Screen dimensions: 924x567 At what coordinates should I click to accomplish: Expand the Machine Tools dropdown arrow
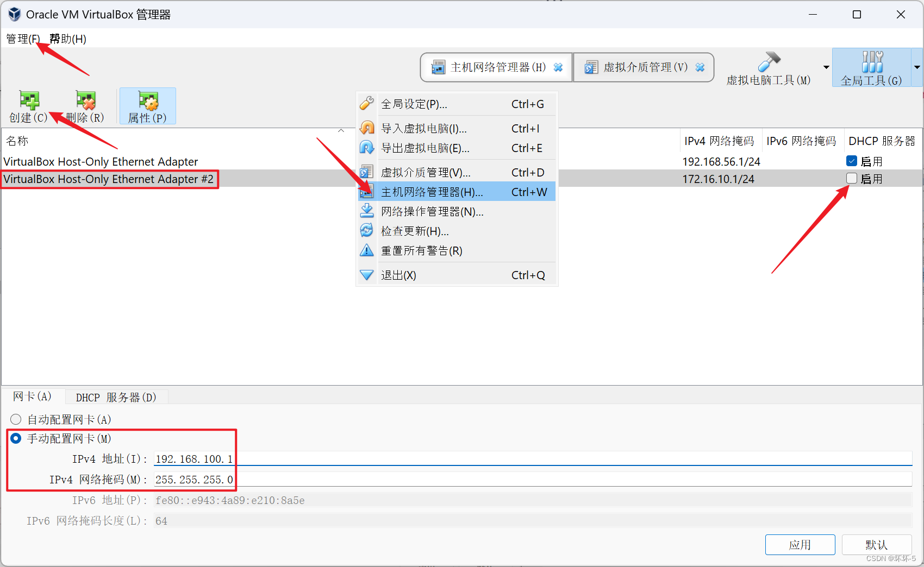coord(826,67)
